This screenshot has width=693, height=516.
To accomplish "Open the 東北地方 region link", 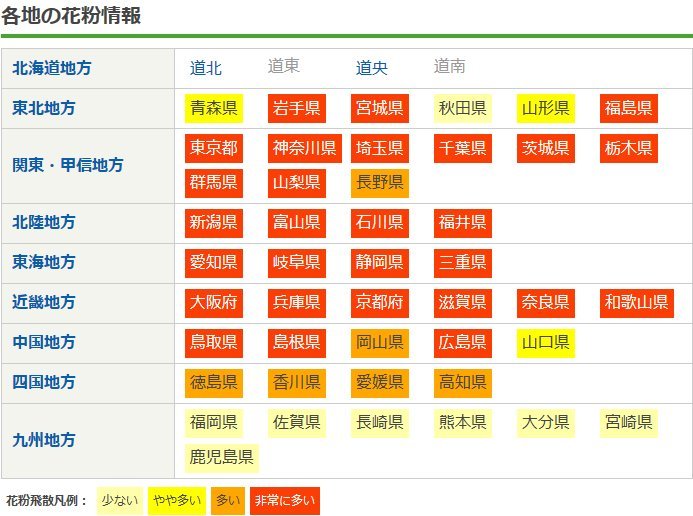I will (43, 108).
